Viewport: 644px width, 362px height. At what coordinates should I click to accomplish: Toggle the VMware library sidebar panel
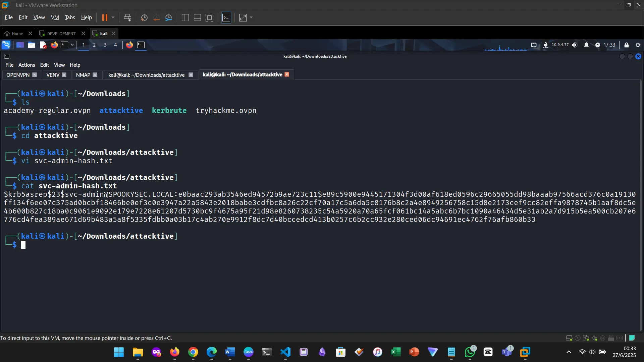(x=185, y=17)
